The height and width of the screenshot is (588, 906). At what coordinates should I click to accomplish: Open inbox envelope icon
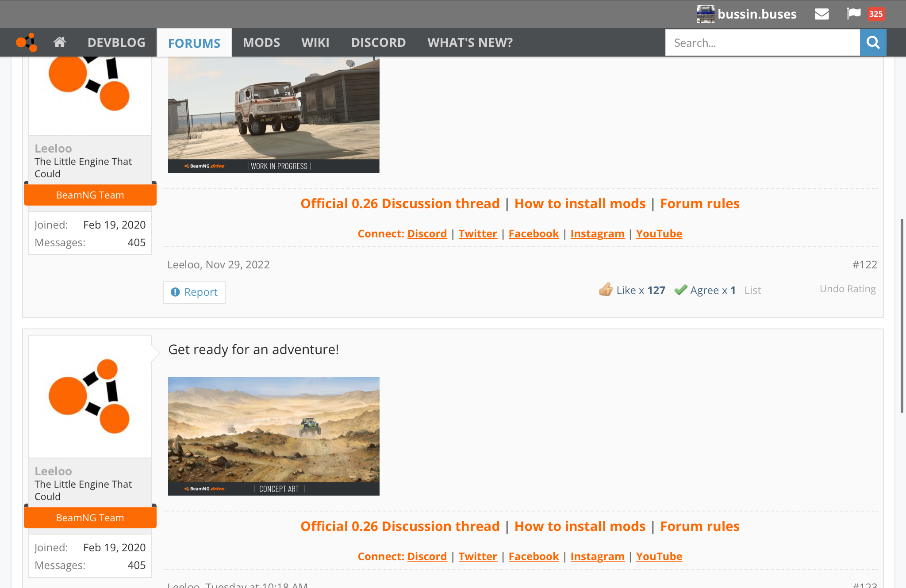click(x=822, y=14)
